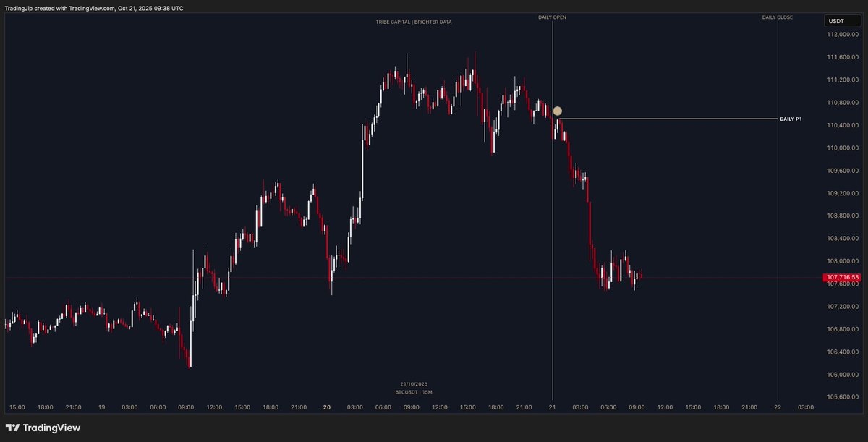This screenshot has height=442, width=868.
Task: Click the USDT currency badge top right
Action: coord(843,21)
